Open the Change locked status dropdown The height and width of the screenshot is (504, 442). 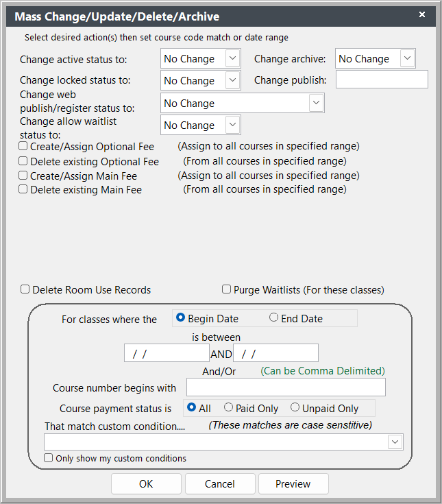click(233, 80)
